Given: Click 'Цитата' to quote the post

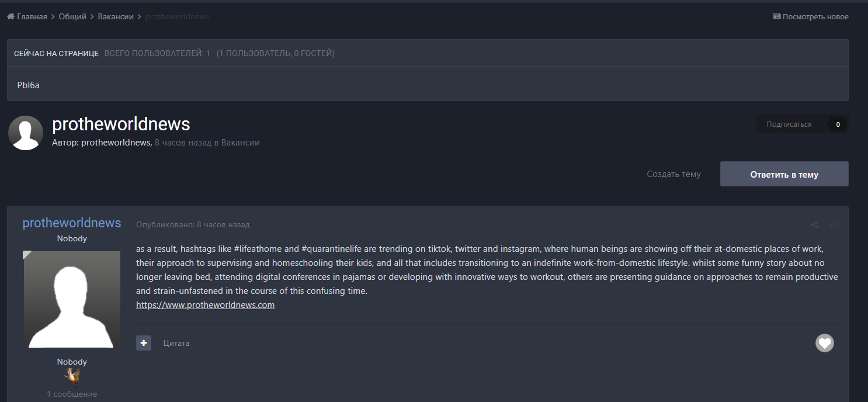Looking at the screenshot, I should click(x=176, y=343).
